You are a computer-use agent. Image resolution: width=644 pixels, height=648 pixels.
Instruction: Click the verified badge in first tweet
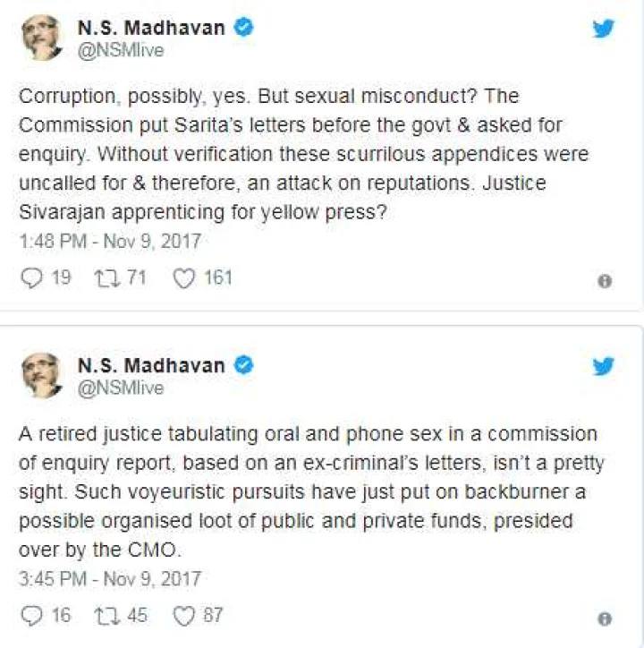click(243, 28)
